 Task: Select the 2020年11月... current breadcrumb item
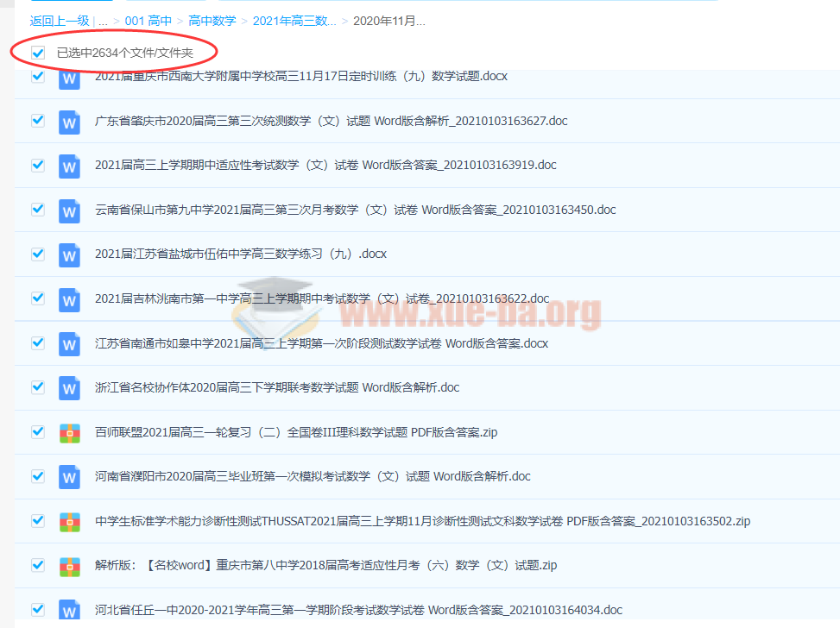coord(388,21)
